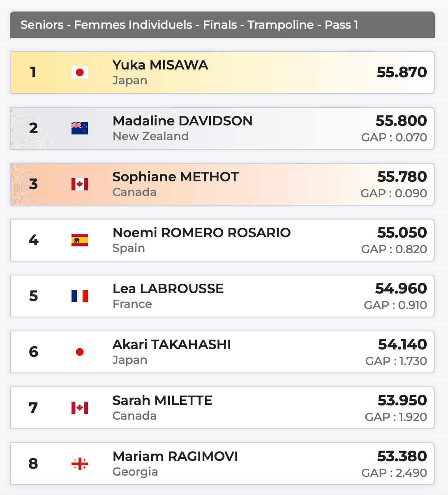This screenshot has width=448, height=495.
Task: Click Mariam RAGIMOVI score 53.380
Action: (x=402, y=456)
